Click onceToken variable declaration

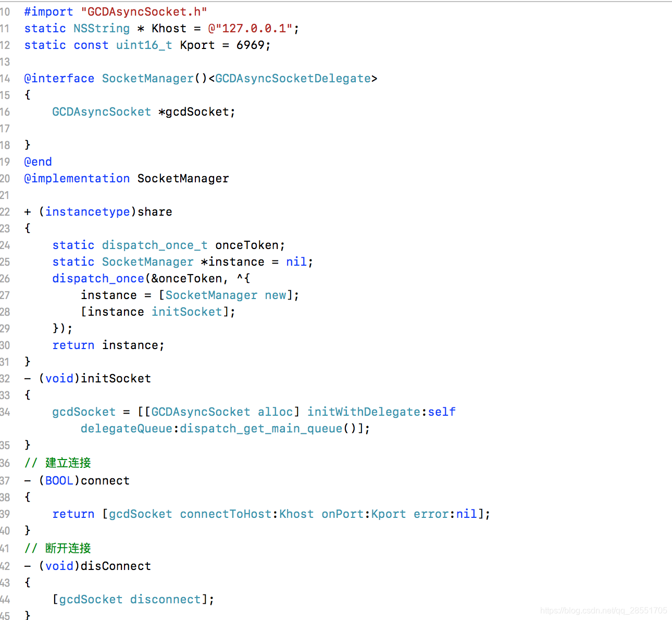[247, 245]
